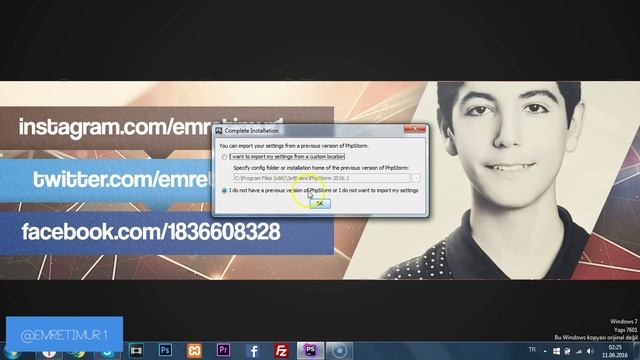Screen dimensions: 640x360
Task: Open XAMPP from the taskbar
Action: 194,351
